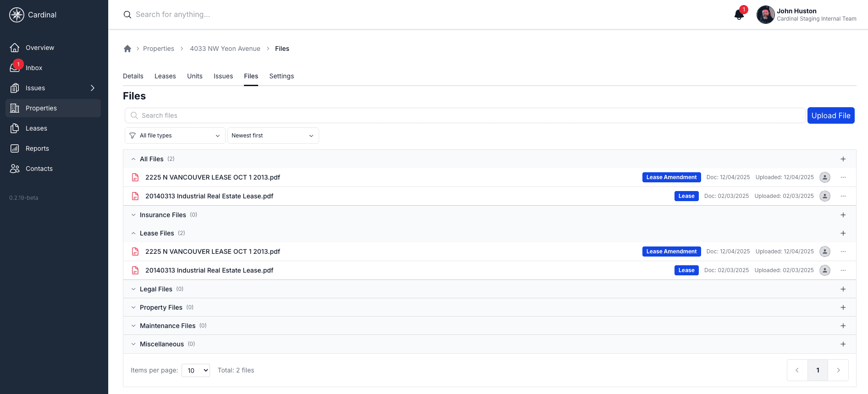Click the home breadcrumb icon
Image resolution: width=868 pixels, height=394 pixels.
127,49
